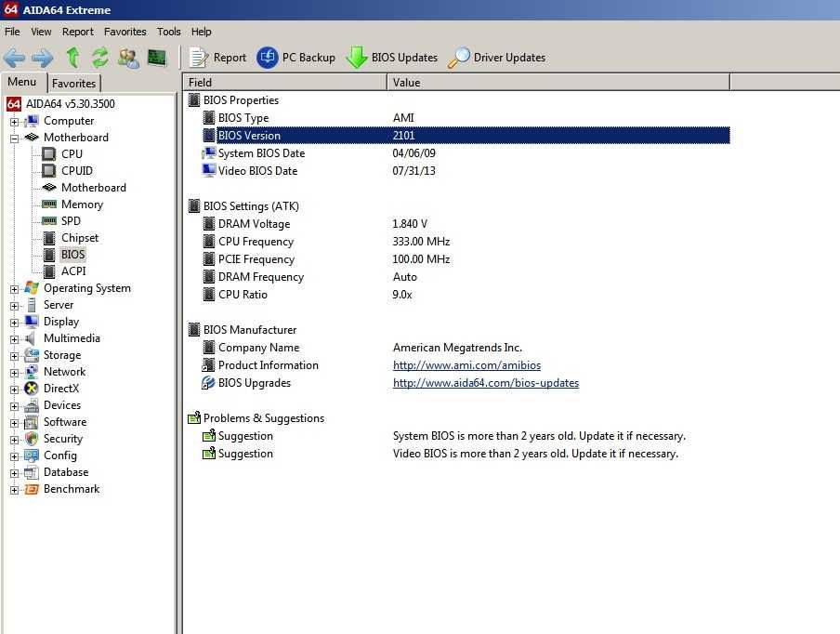Click the DirectX icon in sidebar
Viewport: 840px width, 634px height.
click(32, 389)
